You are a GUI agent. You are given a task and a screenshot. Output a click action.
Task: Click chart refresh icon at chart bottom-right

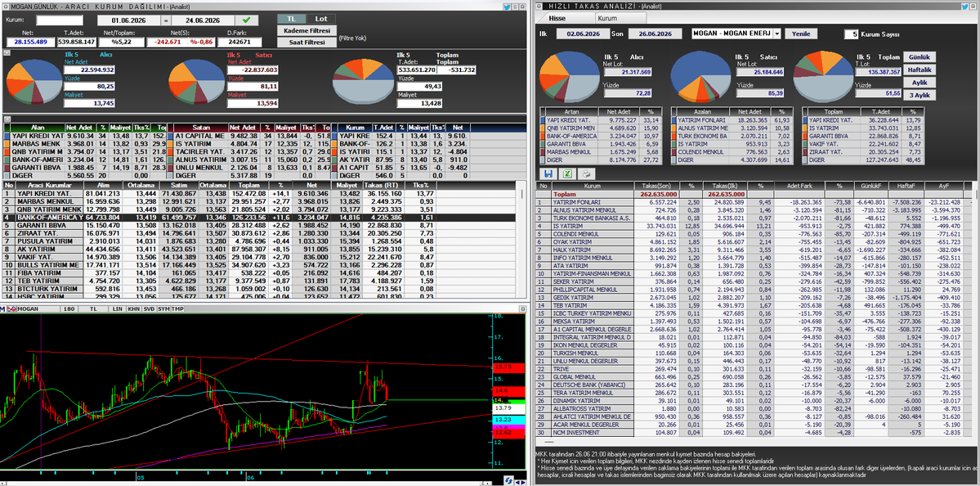coord(509,480)
